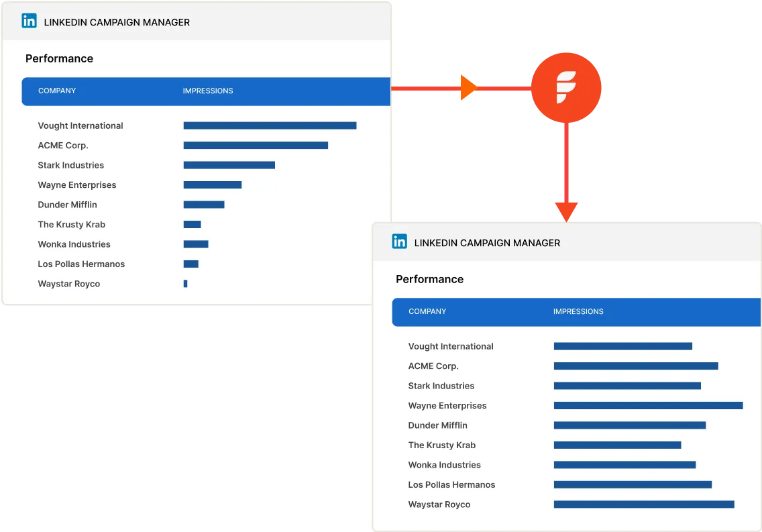Select Wayne Enterprises in upper-left panel

pyautogui.click(x=77, y=185)
